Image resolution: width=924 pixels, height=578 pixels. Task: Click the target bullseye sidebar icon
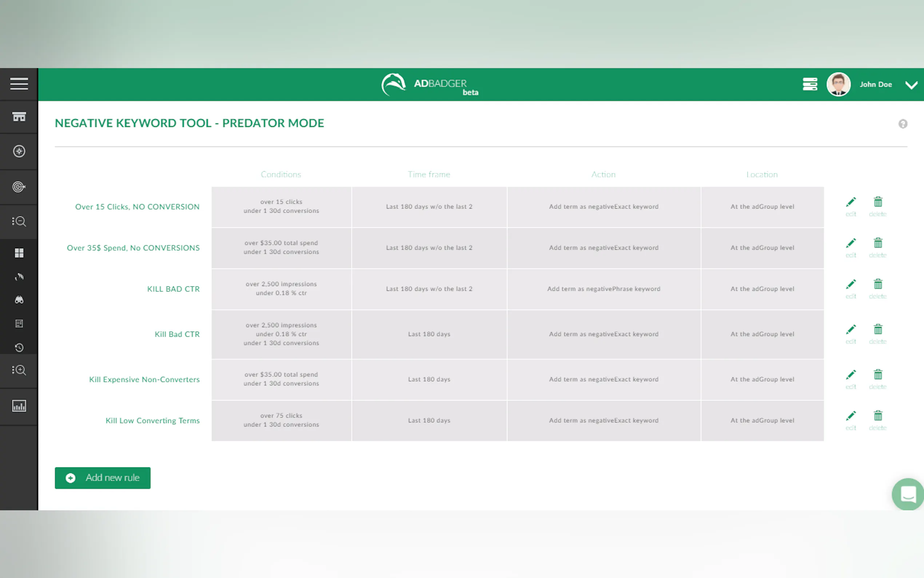pos(19,187)
